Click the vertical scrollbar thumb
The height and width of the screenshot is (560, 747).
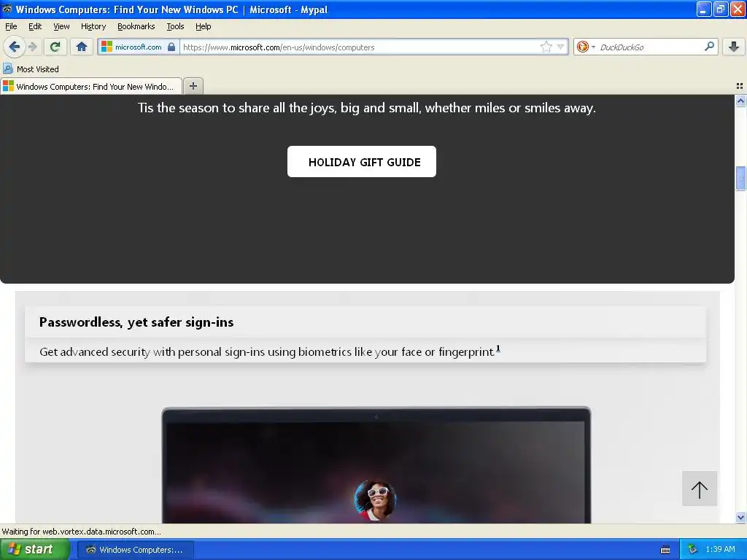[740, 178]
